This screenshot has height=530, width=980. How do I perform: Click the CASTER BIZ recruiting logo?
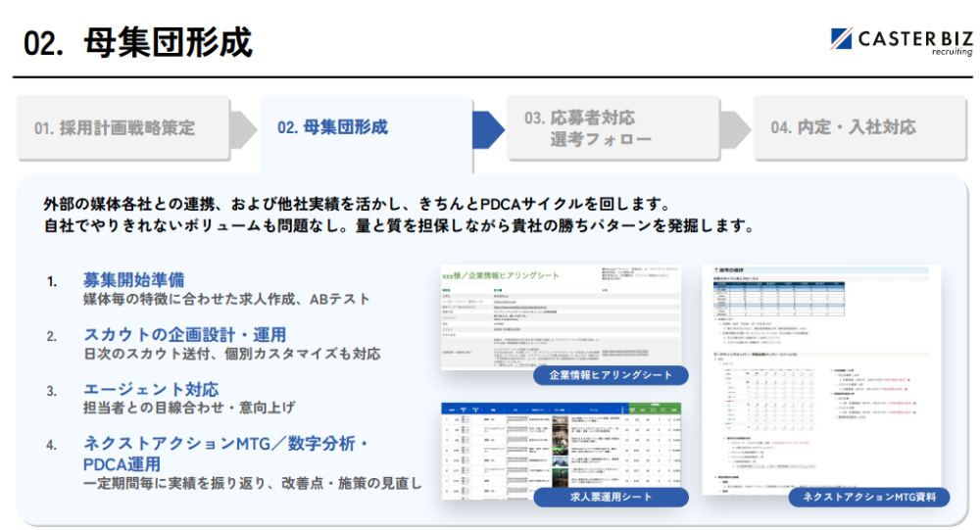[902, 41]
